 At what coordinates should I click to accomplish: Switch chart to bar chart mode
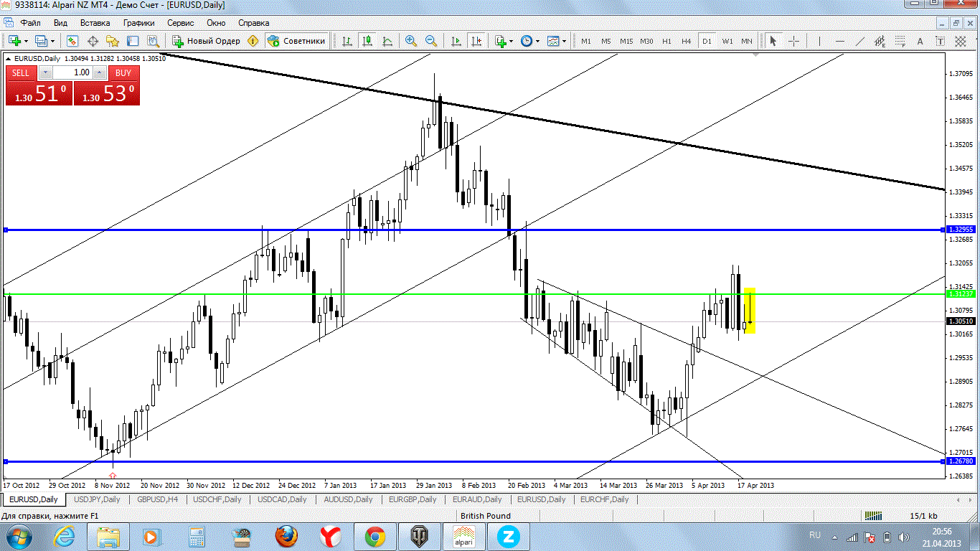[x=347, y=41]
